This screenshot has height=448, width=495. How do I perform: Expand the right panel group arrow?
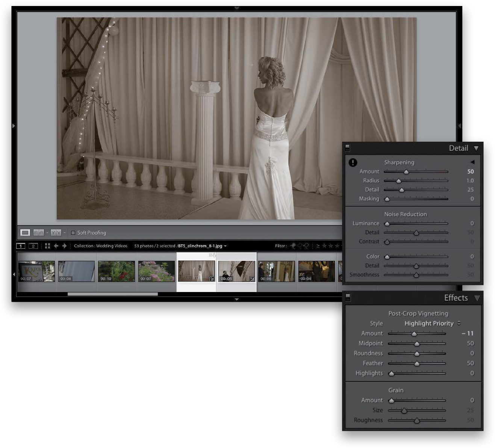460,126
